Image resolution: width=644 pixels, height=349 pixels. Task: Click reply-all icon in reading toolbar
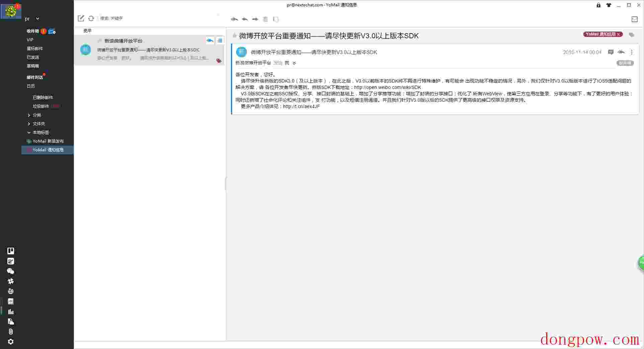click(x=235, y=19)
